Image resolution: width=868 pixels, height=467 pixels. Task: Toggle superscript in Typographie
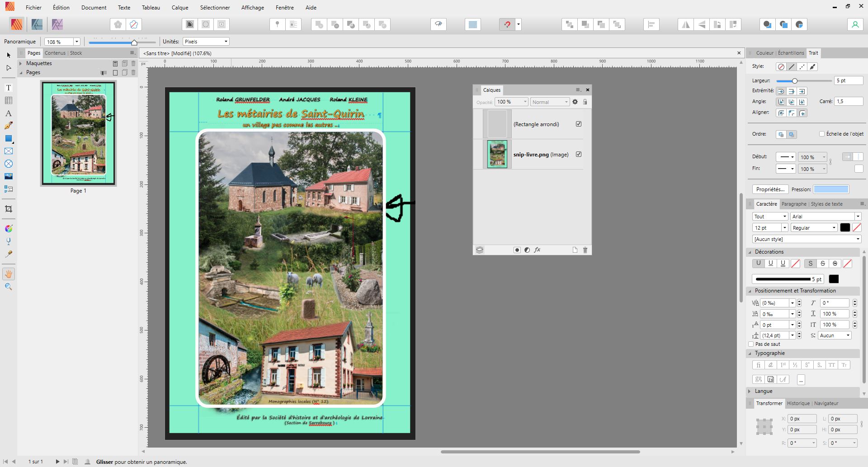[807, 365]
